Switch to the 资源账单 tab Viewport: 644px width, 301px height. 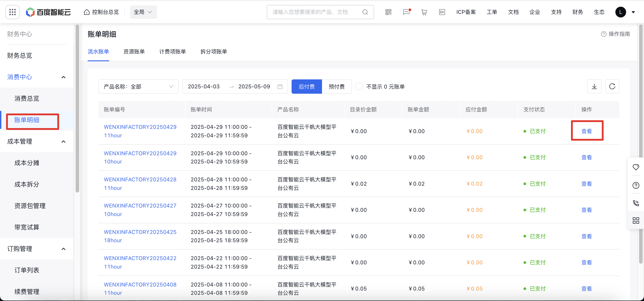(x=134, y=51)
